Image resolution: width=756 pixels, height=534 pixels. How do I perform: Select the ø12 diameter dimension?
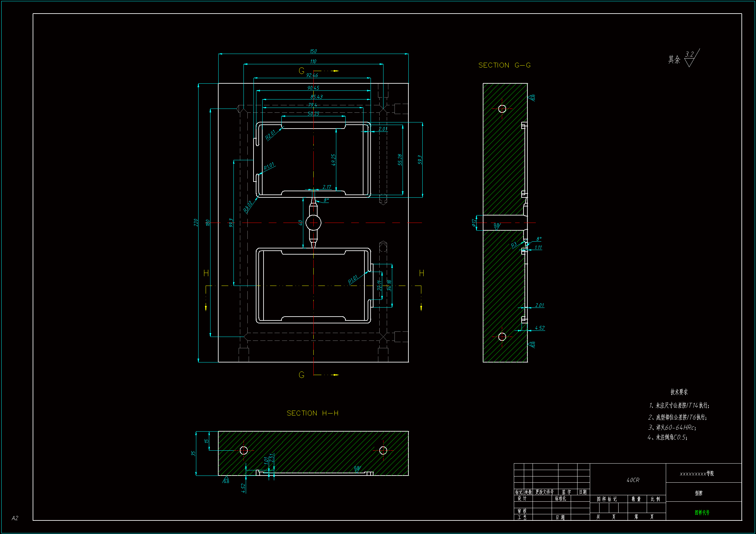(474, 223)
